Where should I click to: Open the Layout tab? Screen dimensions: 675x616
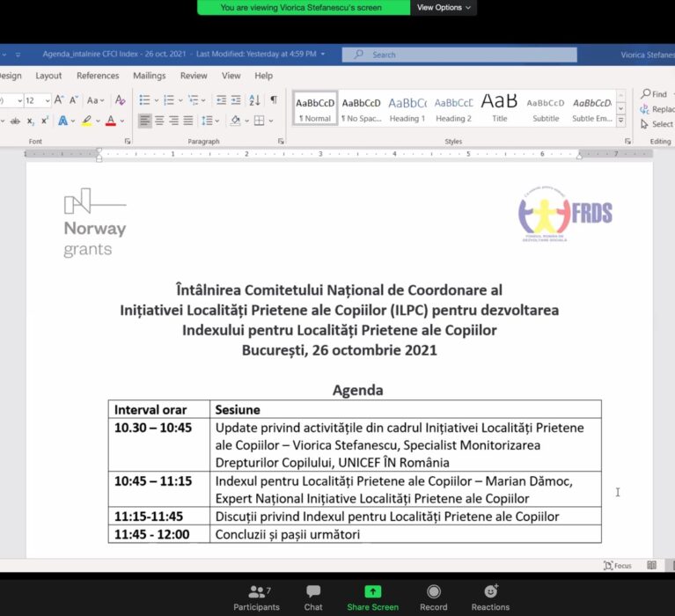coord(48,76)
